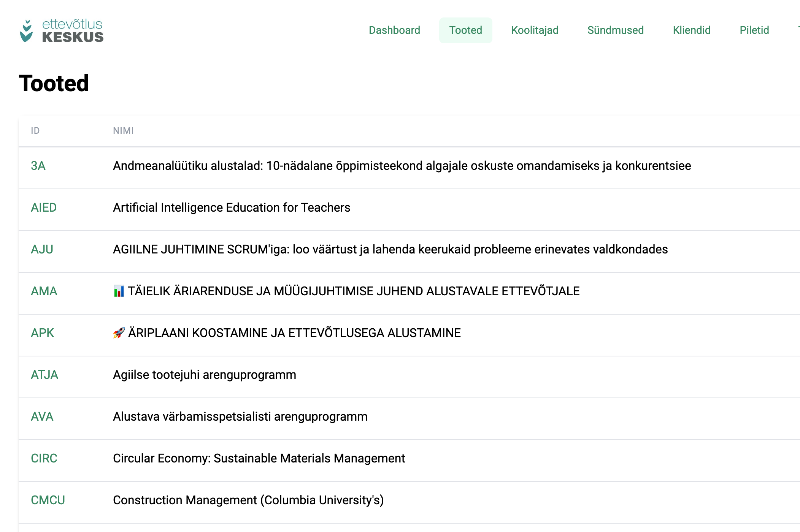Click the NIMI column header
800x532 pixels.
(123, 131)
